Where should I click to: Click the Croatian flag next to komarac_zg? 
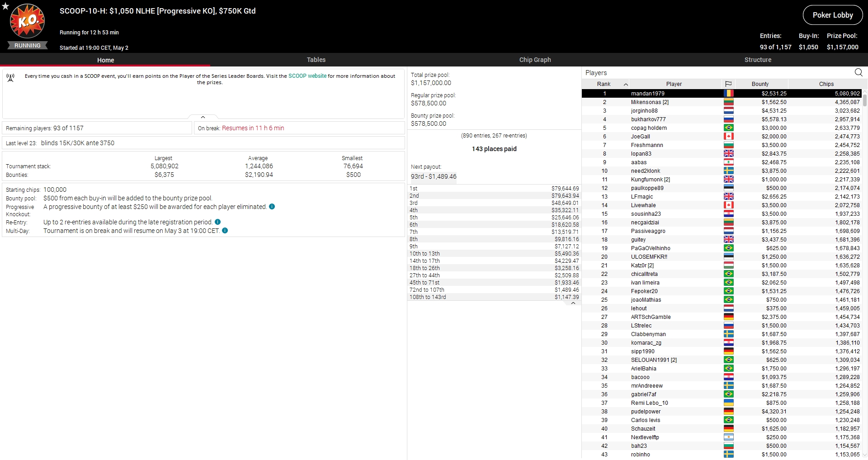click(728, 343)
